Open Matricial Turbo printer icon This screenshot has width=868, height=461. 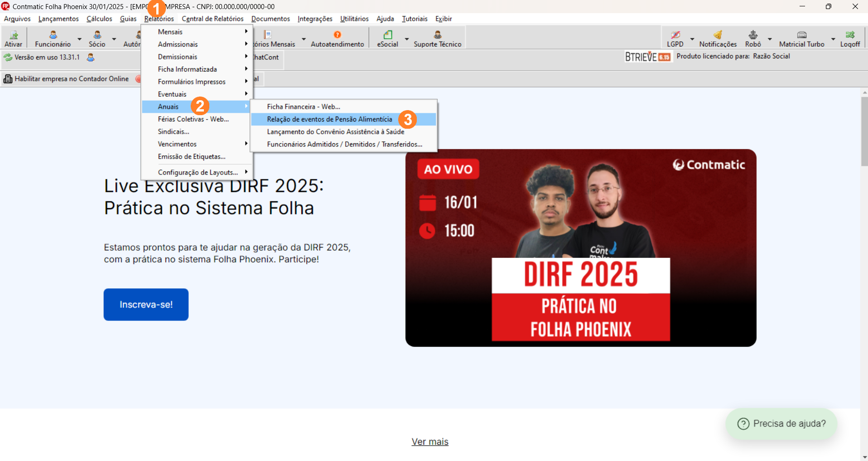coord(802,35)
